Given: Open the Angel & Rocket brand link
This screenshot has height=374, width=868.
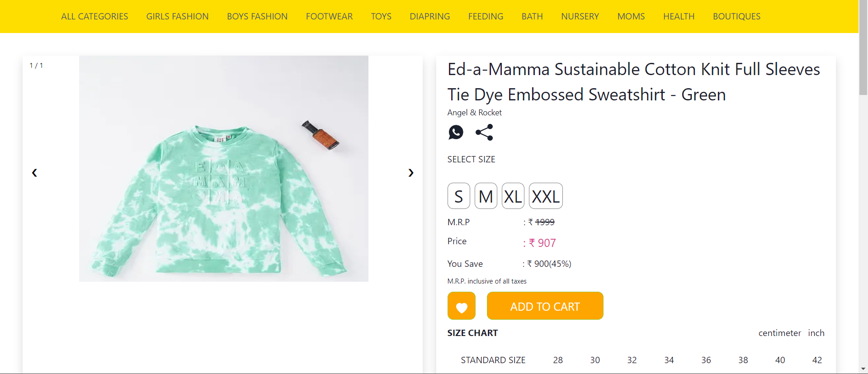Looking at the screenshot, I should (x=474, y=113).
